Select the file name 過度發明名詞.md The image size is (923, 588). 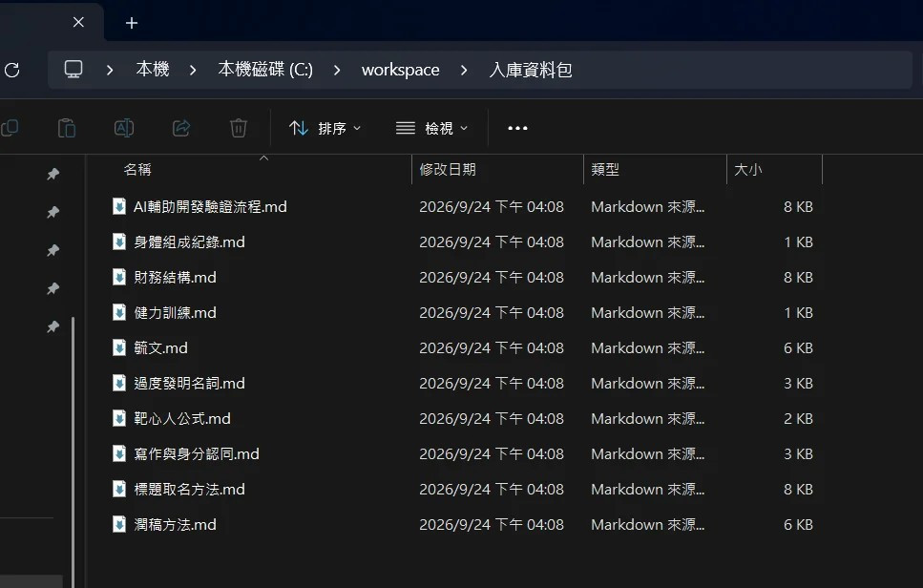189,383
